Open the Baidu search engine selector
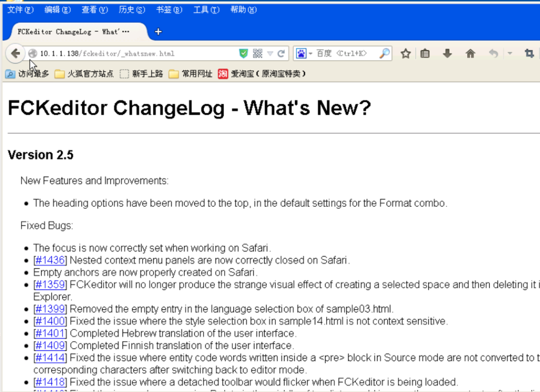Image resolution: width=540 pixels, height=392 pixels. click(304, 53)
